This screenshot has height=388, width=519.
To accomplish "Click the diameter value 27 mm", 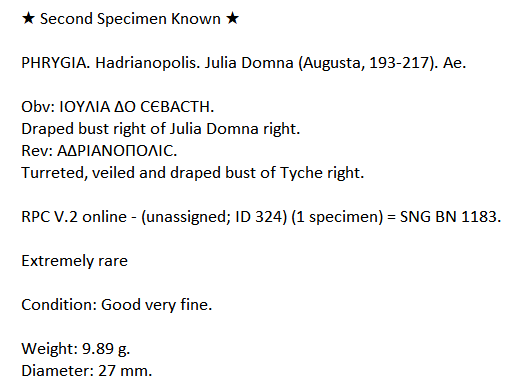I will 125,371.
